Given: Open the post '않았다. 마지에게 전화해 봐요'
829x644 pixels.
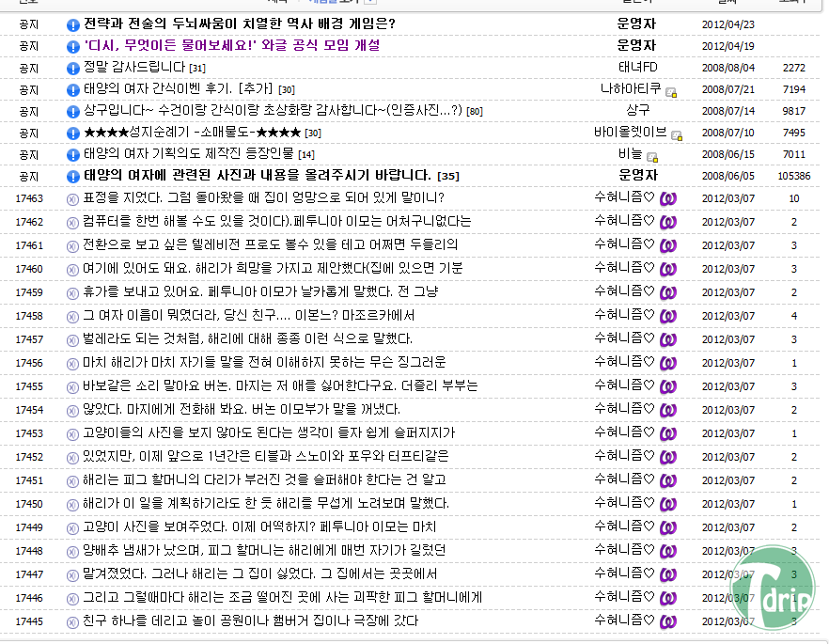Looking at the screenshot, I should click(x=242, y=409).
